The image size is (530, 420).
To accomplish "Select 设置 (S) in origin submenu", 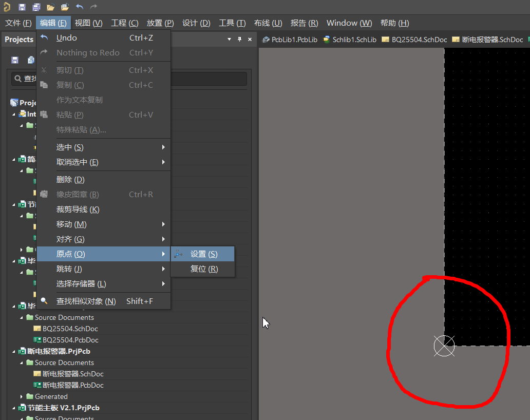I will (x=202, y=254).
